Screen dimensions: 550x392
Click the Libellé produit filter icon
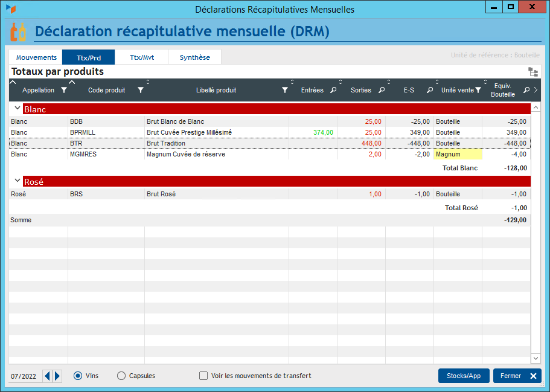(285, 90)
